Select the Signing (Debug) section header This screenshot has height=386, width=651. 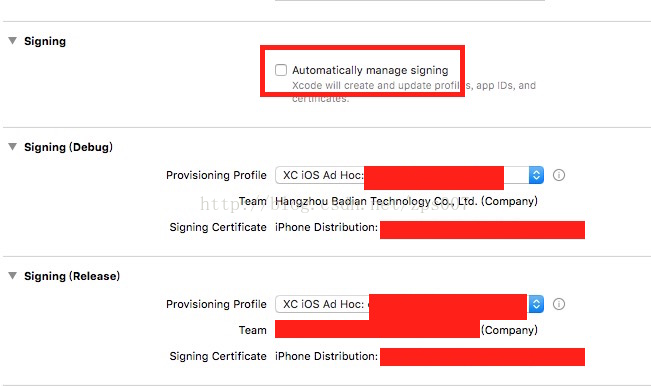coord(69,147)
